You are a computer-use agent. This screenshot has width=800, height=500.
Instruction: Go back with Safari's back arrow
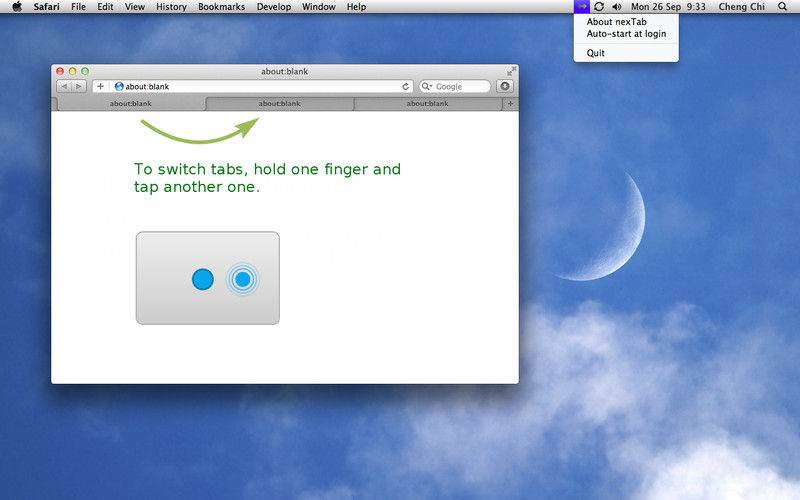tap(64, 86)
